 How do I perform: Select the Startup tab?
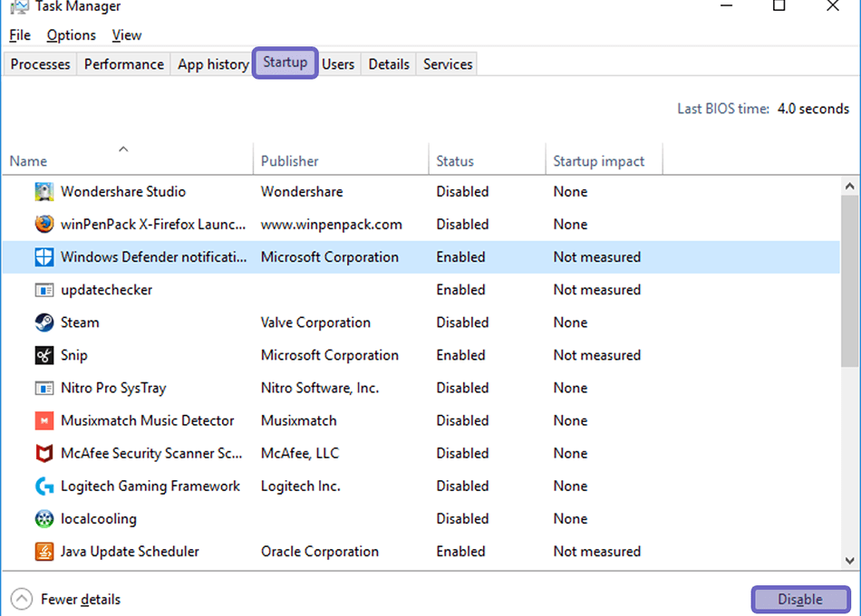[x=285, y=63]
